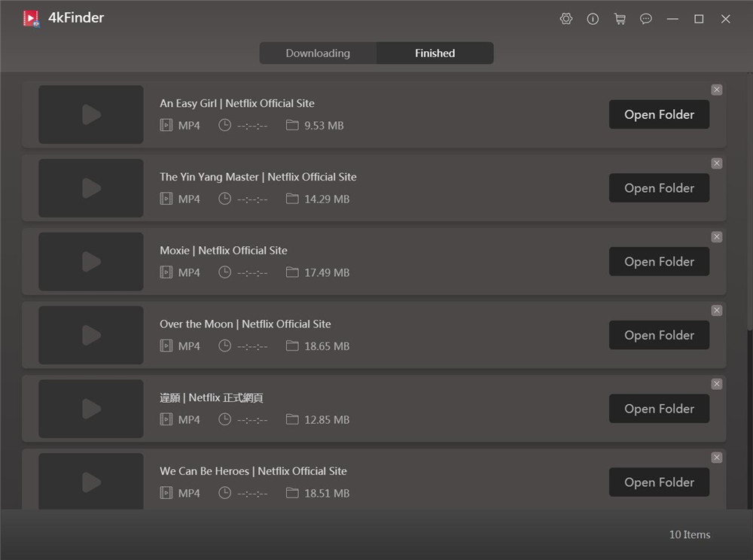This screenshot has height=560, width=753.
Task: Click the info/about icon in title bar
Action: [593, 19]
